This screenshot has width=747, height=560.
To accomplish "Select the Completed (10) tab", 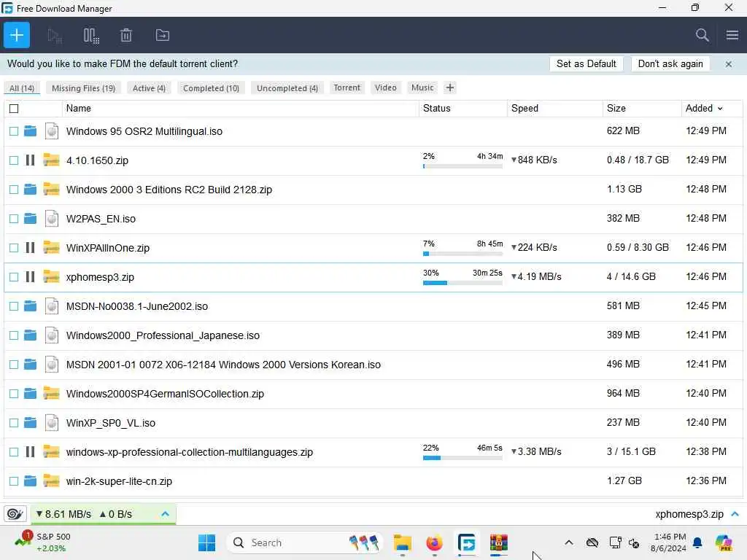I will tap(211, 88).
